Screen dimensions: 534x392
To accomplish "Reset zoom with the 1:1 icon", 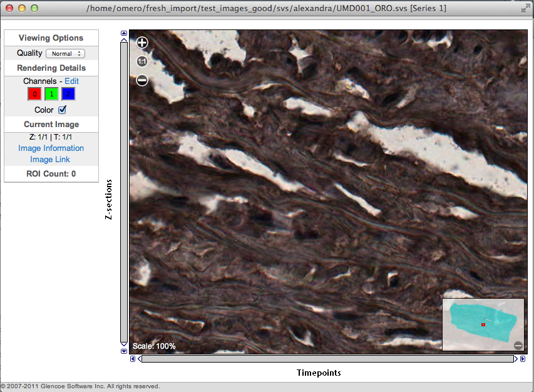I will pos(142,61).
